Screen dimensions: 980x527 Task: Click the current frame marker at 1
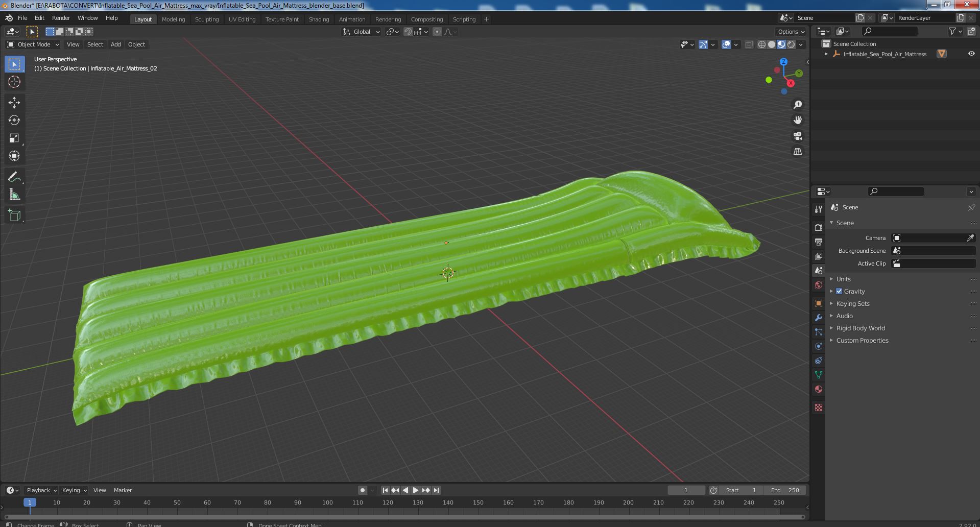[30, 502]
